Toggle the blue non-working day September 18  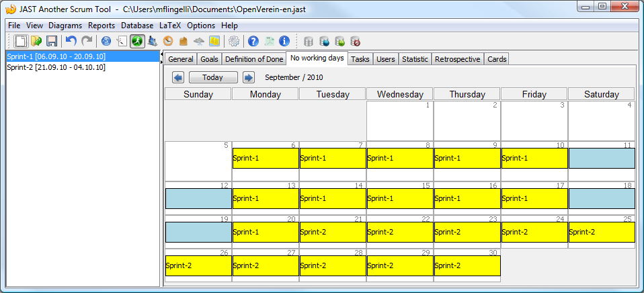[x=602, y=199]
